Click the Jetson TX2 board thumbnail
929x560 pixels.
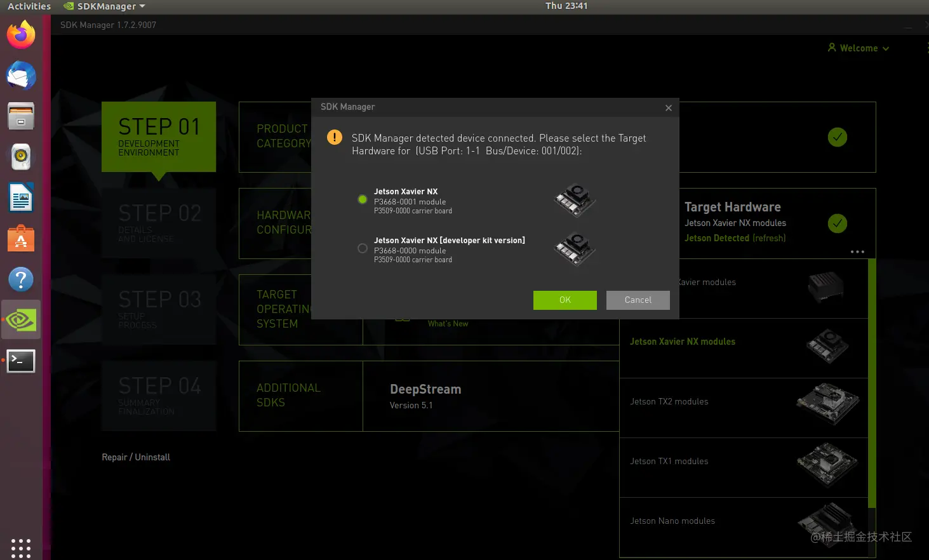click(x=828, y=403)
